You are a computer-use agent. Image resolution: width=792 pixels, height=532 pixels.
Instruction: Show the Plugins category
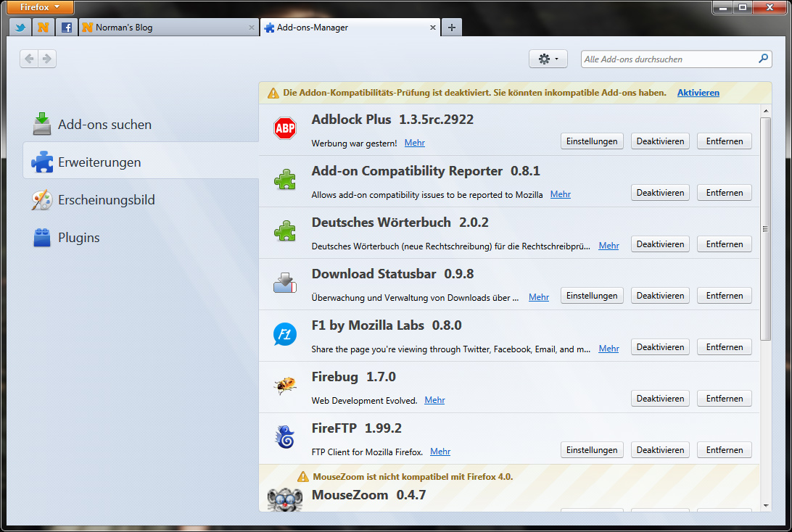coord(141,237)
